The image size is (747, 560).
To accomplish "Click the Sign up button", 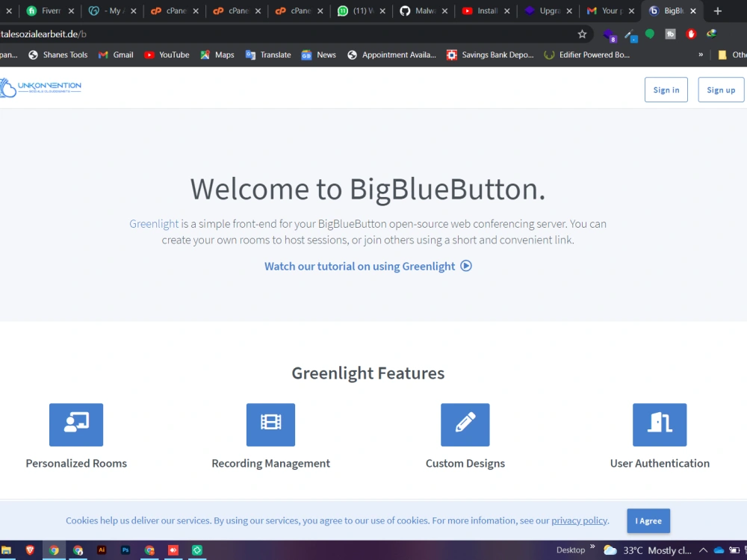I will pos(720,90).
